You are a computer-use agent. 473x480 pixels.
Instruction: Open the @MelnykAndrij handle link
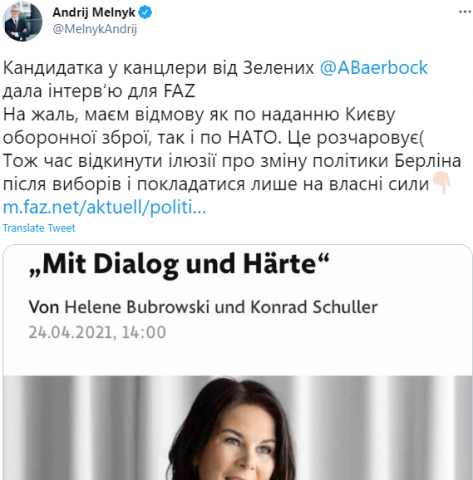95,29
